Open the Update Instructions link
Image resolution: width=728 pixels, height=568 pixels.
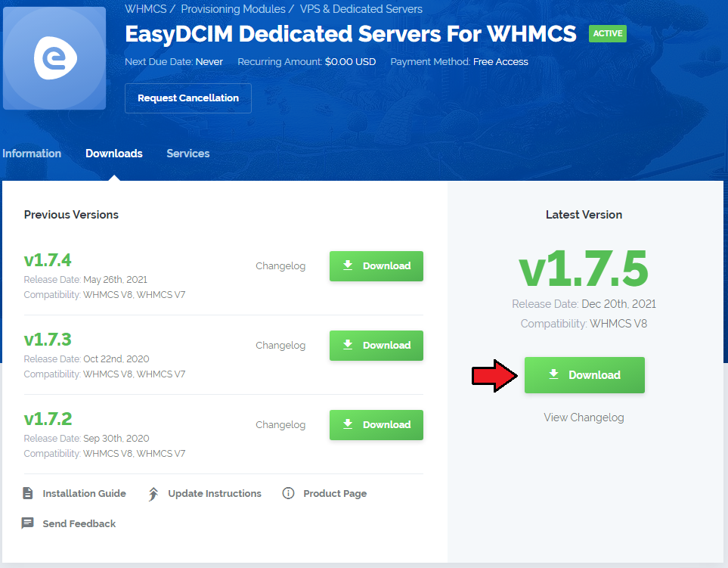coord(215,494)
